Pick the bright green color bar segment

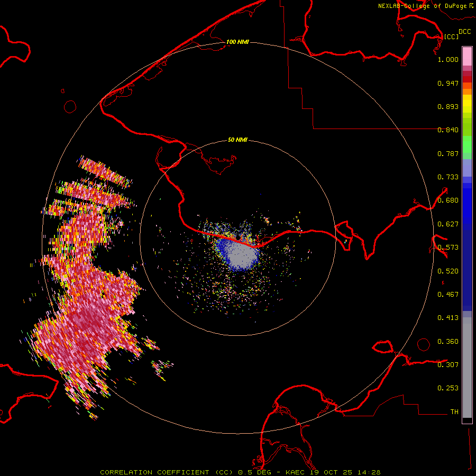[467, 144]
